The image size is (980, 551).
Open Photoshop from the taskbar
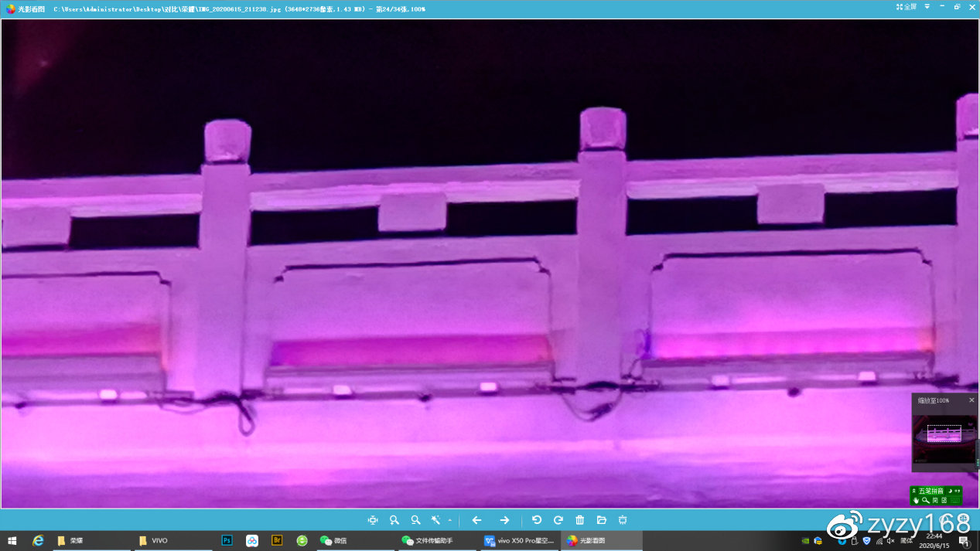pyautogui.click(x=227, y=540)
